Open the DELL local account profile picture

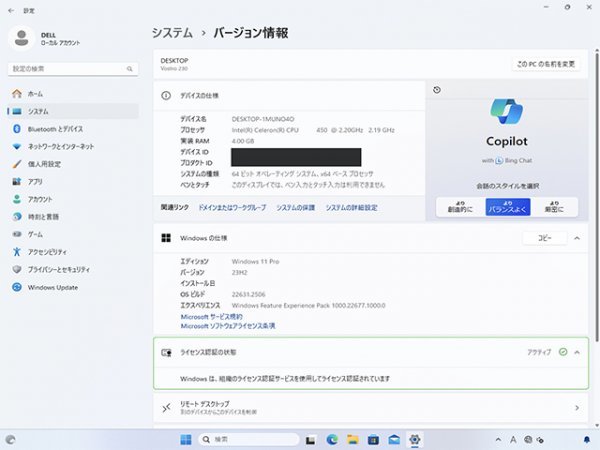[x=21, y=39]
